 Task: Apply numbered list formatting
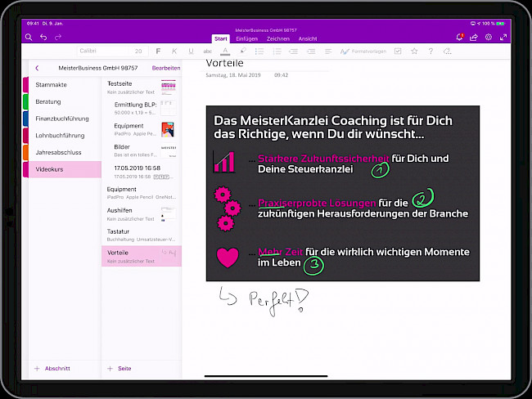pos(277,52)
